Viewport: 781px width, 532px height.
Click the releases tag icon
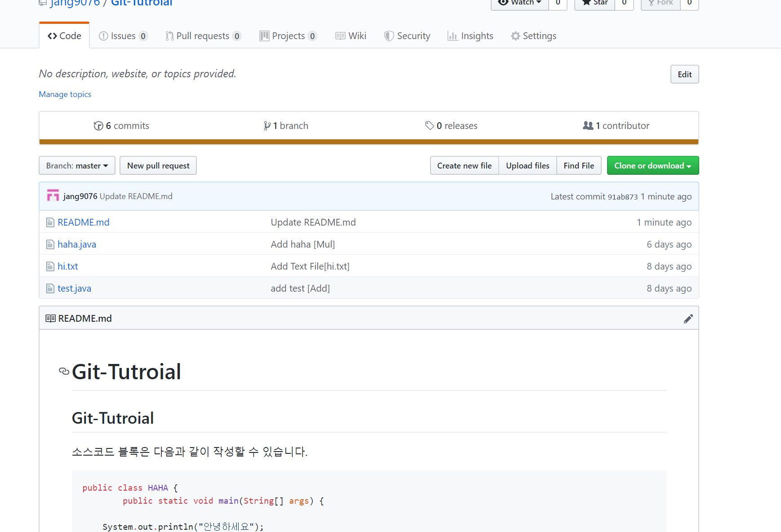pos(430,126)
